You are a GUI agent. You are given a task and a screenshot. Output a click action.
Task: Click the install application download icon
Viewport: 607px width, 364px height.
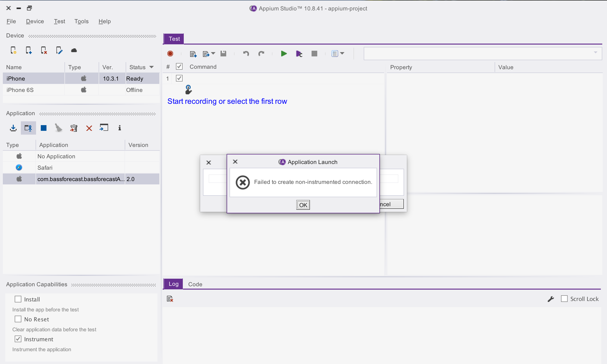[x=13, y=128]
